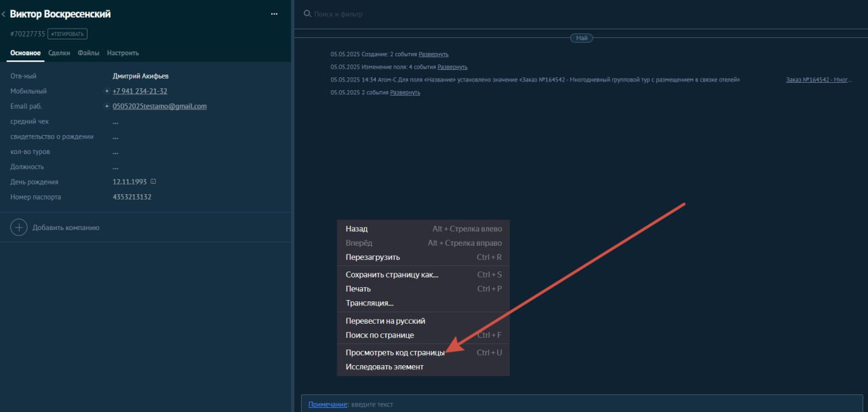Viewport: 868px width, 412px height.
Task: Click the plus icon next to Мобильный
Action: click(x=106, y=91)
